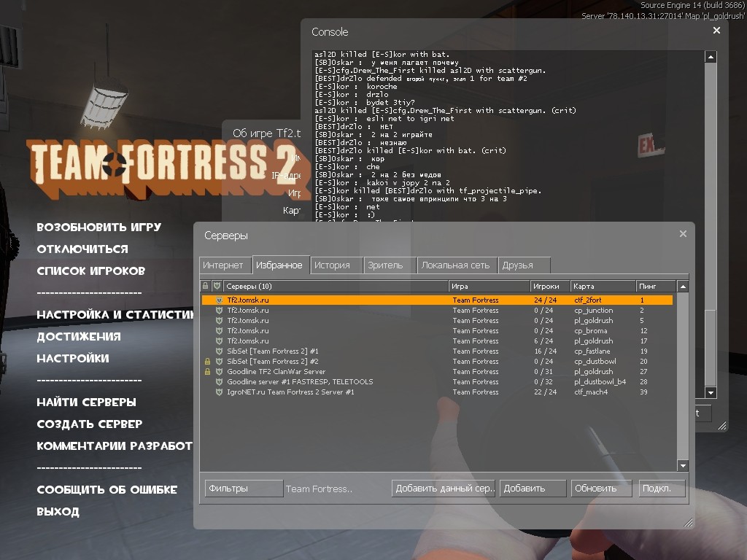
Task: Click the server list scroll down arrow
Action: click(x=683, y=466)
